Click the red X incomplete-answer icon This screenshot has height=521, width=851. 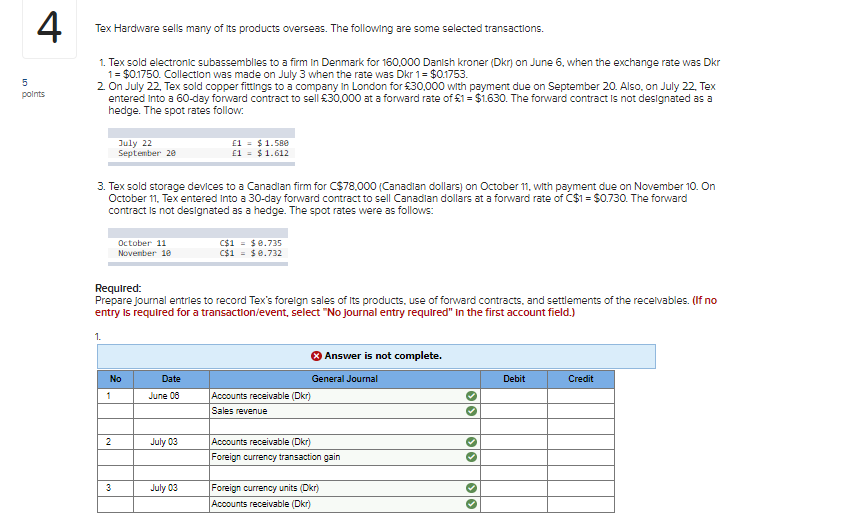[x=316, y=356]
